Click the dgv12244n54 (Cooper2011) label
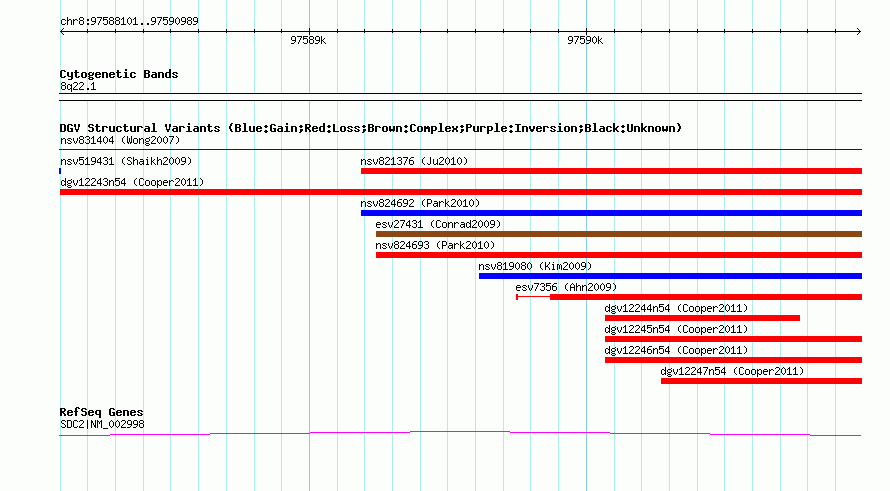The width and height of the screenshot is (890, 491). tap(676, 308)
